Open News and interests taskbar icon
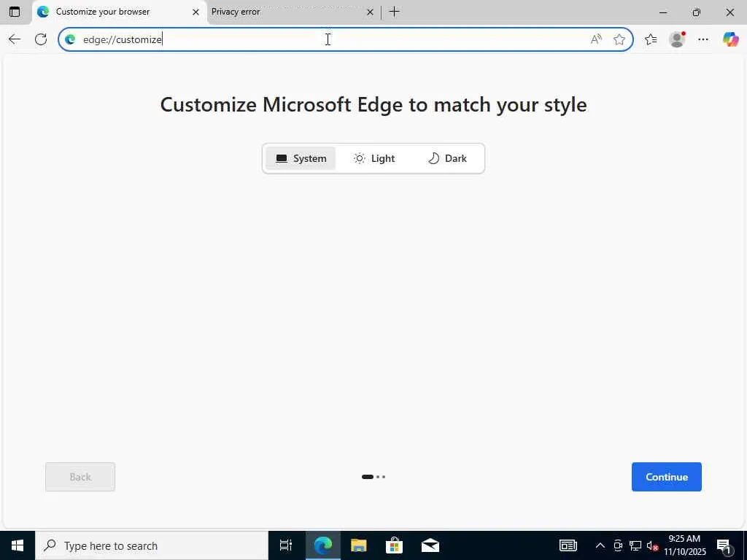This screenshot has height=560, width=747. 568,545
